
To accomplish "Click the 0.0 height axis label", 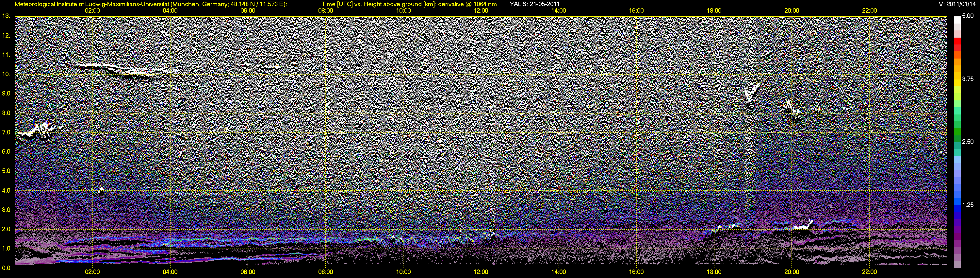I will click(x=6, y=268).
